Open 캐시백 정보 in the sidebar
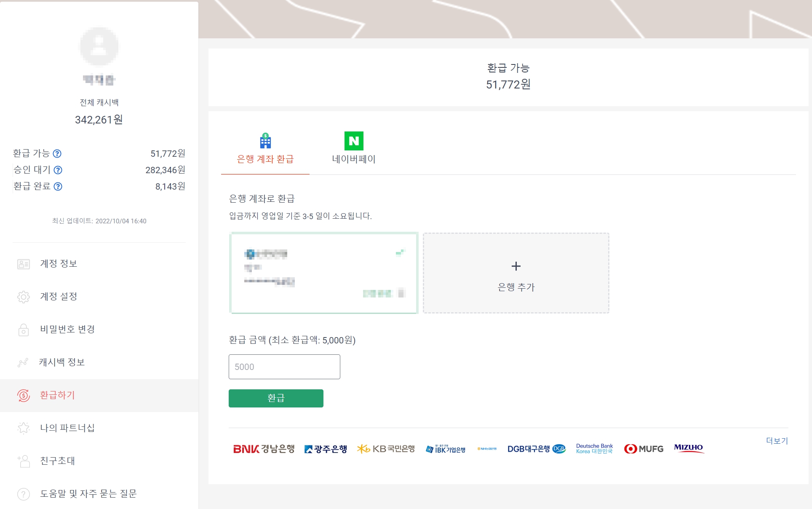The width and height of the screenshot is (812, 509). pos(62,362)
